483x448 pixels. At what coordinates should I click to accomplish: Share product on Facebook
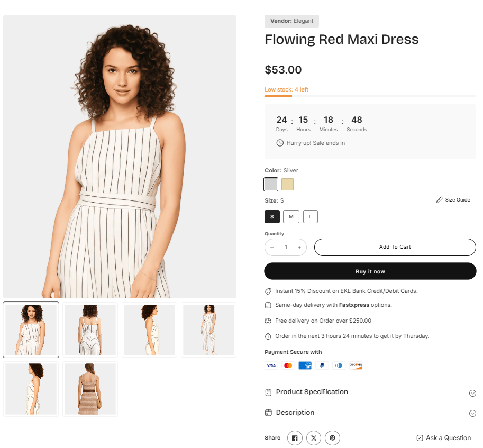[295, 438]
